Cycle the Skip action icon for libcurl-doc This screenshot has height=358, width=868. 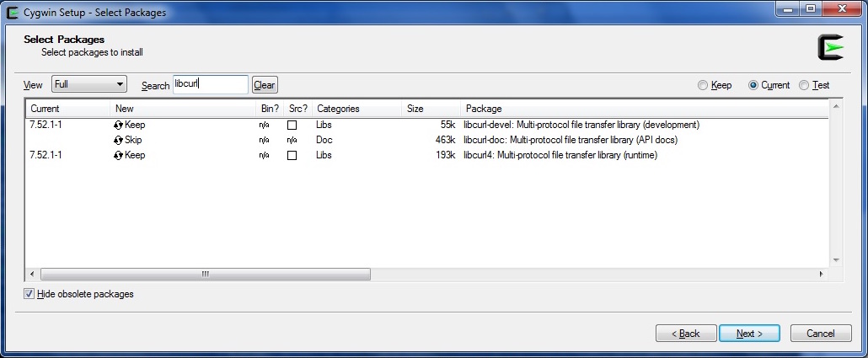click(118, 140)
